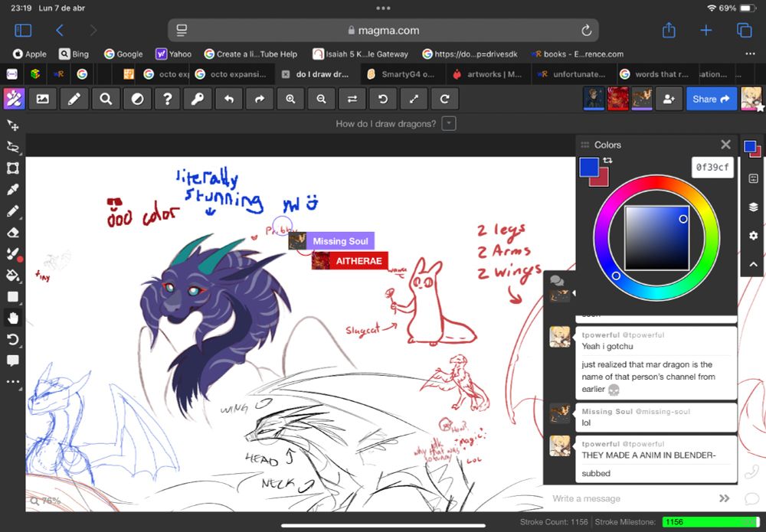Image resolution: width=766 pixels, height=532 pixels.
Task: Open the drawing title dropdown arrow
Action: pos(448,123)
